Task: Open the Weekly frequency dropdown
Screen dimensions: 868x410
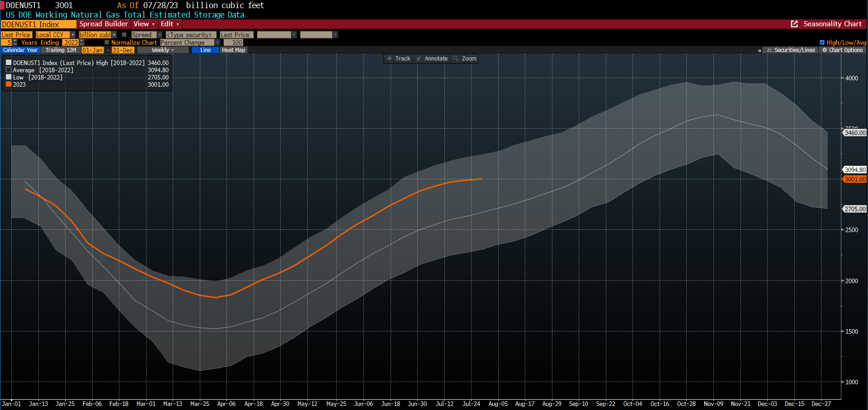Action: [163, 50]
